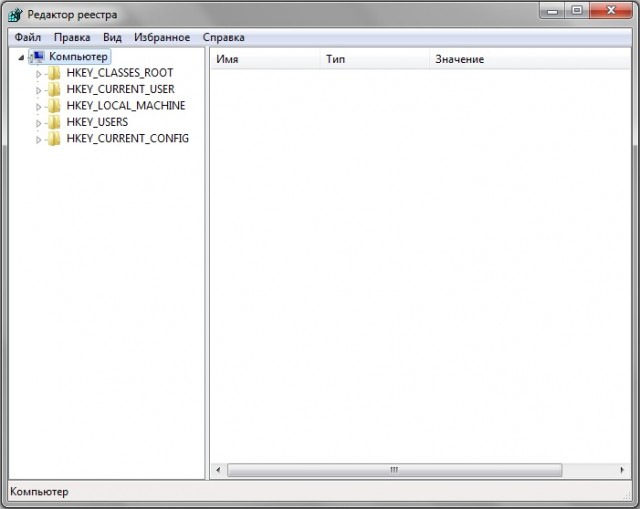The width and height of the screenshot is (640, 509).
Task: Open the Файл menu
Action: coord(28,37)
